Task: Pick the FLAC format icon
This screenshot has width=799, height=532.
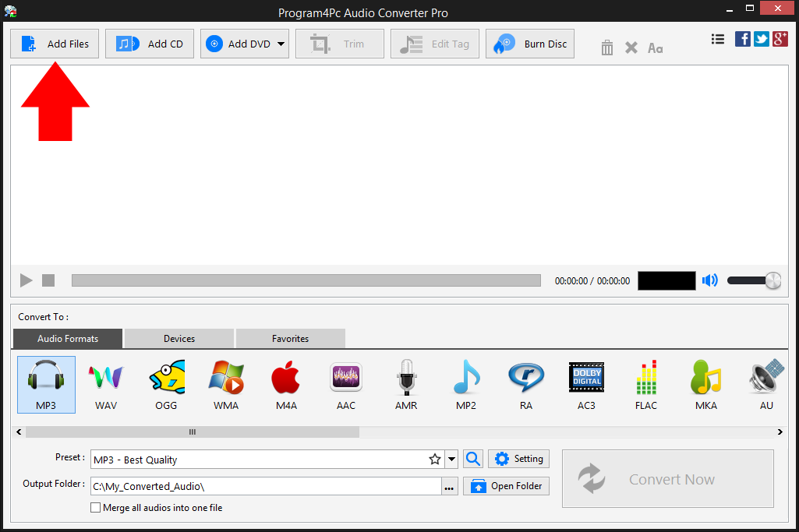Action: click(x=645, y=383)
